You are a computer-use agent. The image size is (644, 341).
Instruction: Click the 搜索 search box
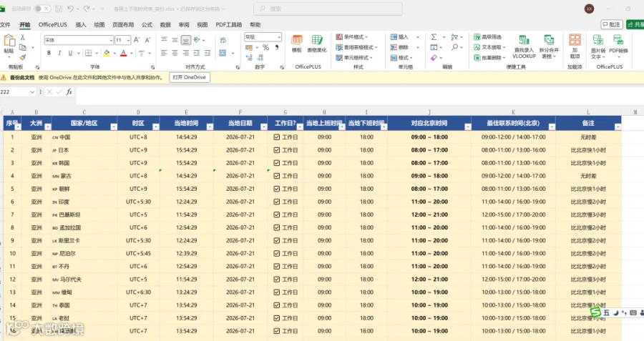(x=328, y=9)
